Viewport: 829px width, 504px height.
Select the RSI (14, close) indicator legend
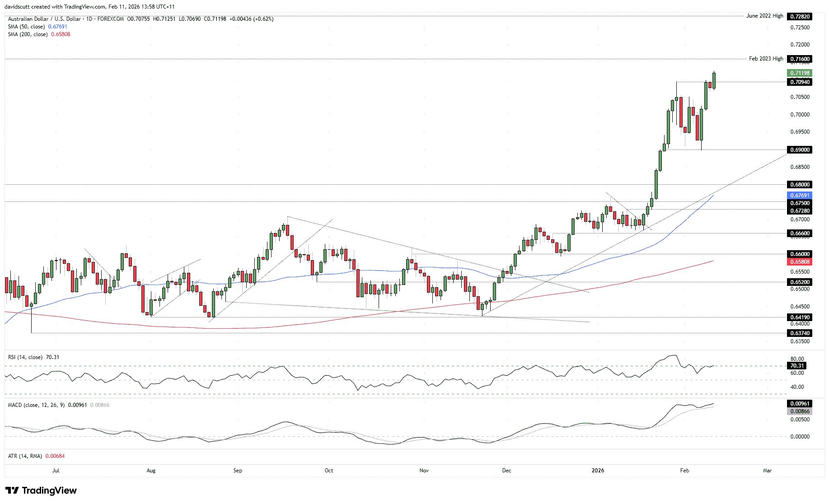pos(34,357)
